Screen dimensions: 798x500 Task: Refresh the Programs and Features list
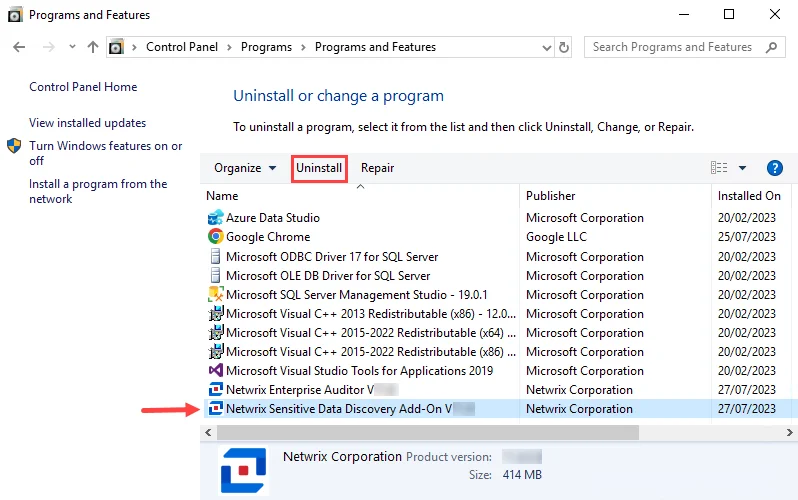pyautogui.click(x=564, y=47)
